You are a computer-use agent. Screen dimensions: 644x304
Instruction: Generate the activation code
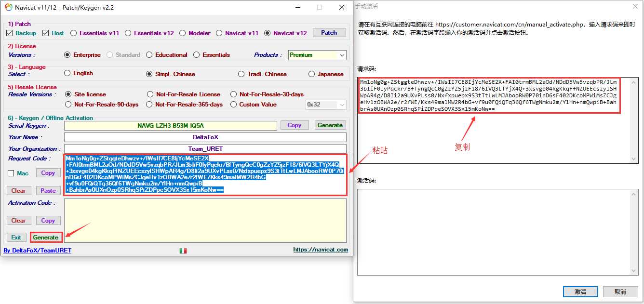tap(46, 238)
